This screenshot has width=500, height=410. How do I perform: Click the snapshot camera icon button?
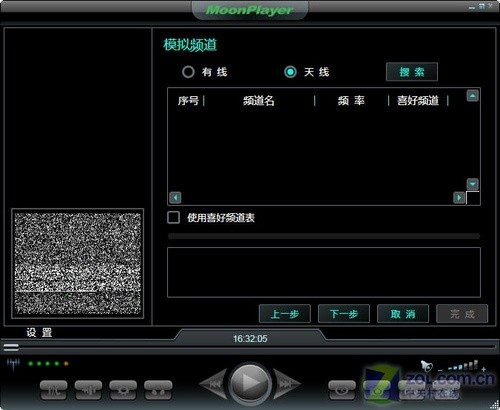coord(377,390)
